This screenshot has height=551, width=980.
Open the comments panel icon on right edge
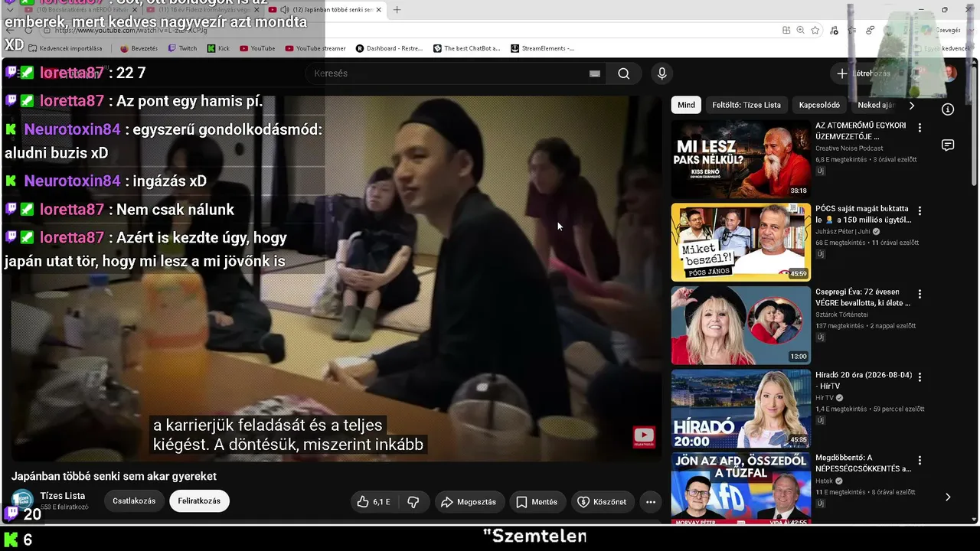click(948, 145)
